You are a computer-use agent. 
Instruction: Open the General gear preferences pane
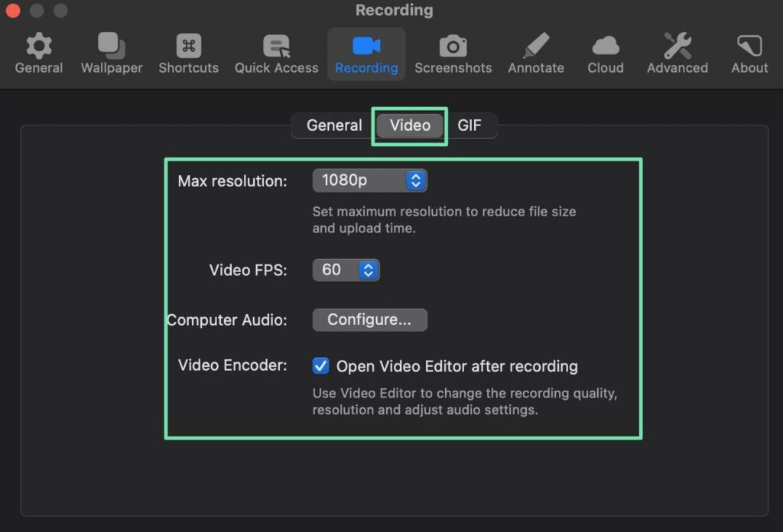pyautogui.click(x=38, y=54)
